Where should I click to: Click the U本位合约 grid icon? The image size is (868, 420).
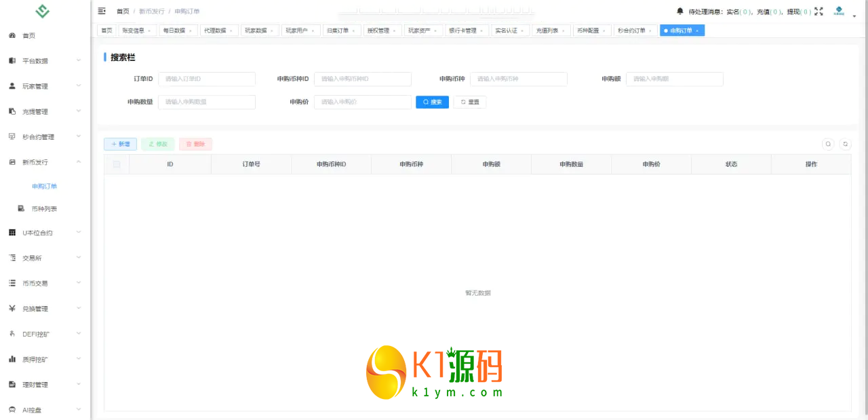pos(12,233)
